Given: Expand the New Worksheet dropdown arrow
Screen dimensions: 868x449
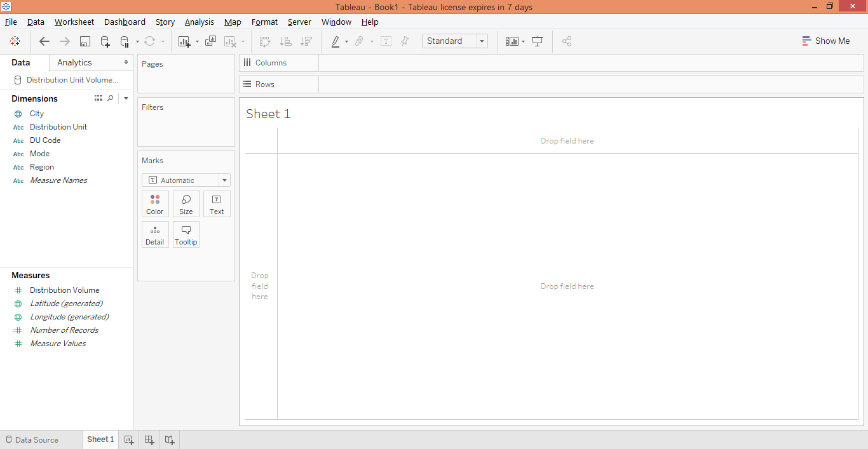Looking at the screenshot, I should click(x=197, y=42).
